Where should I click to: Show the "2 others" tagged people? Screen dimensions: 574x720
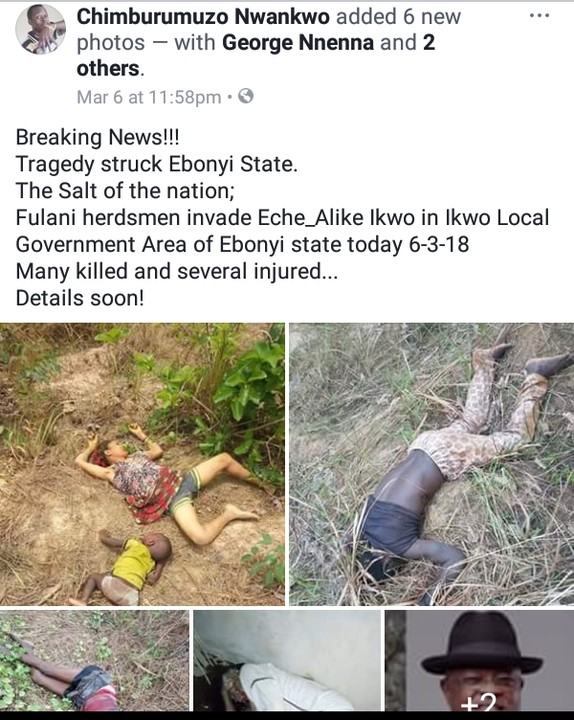pyautogui.click(x=255, y=56)
